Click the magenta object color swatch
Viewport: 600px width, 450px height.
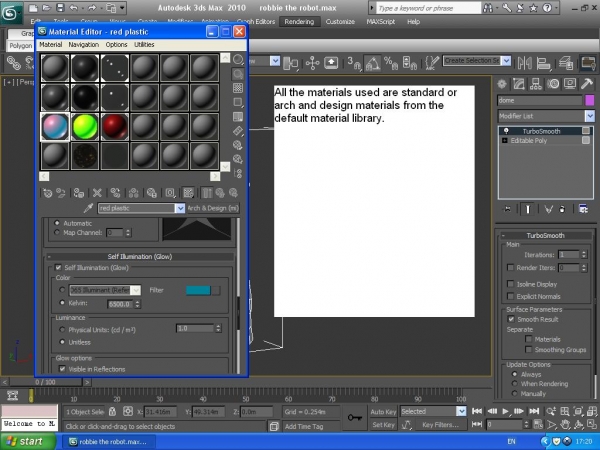590,100
